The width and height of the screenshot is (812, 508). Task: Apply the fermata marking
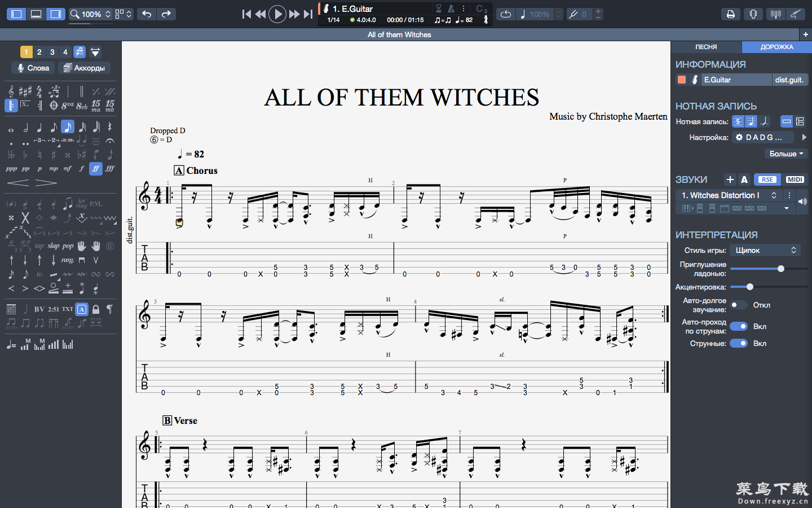coord(110,141)
